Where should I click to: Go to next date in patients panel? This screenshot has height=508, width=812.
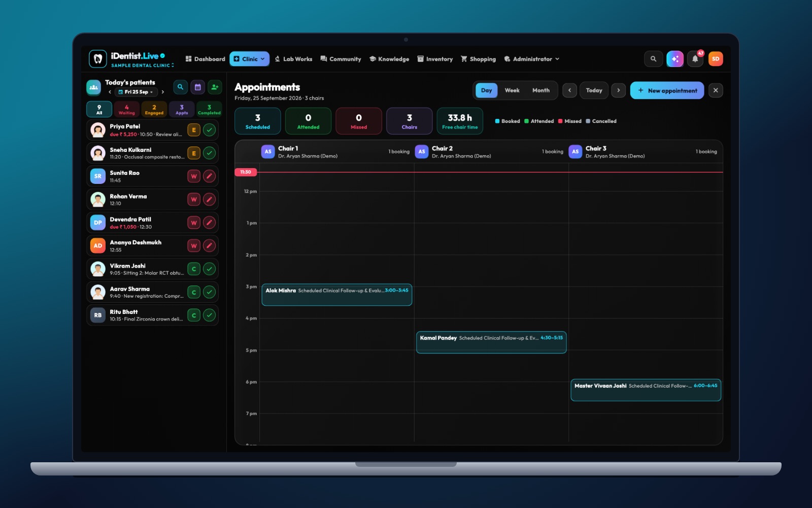[x=163, y=92]
